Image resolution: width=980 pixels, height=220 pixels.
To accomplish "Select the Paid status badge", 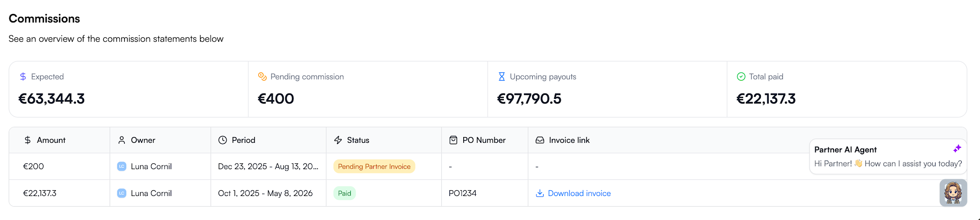I will [345, 193].
